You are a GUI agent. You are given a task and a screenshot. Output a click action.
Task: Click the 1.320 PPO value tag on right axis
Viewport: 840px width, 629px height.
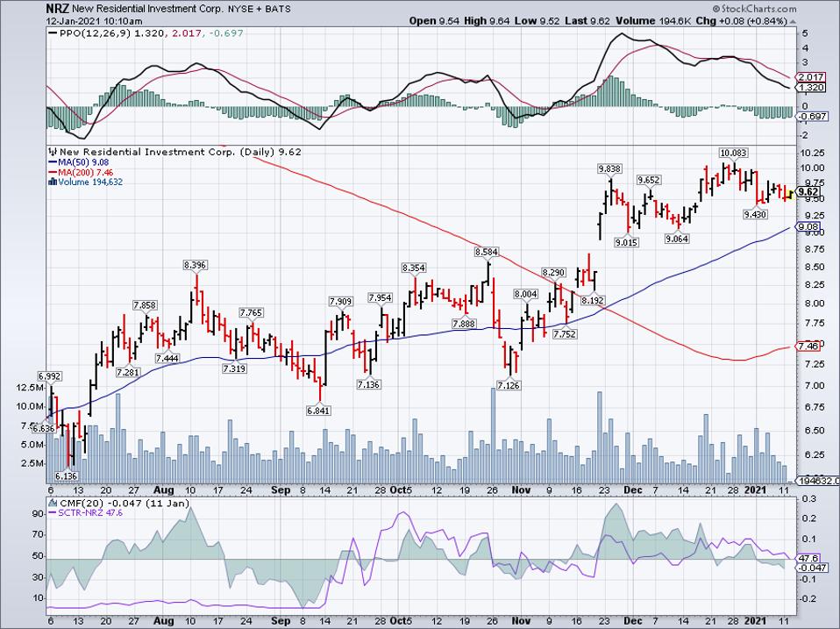click(811, 88)
